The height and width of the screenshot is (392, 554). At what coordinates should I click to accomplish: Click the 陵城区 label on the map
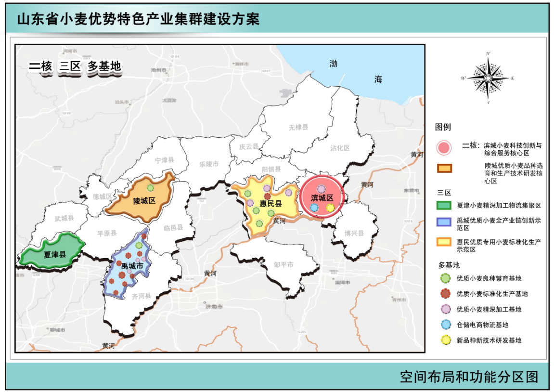pyautogui.click(x=144, y=201)
